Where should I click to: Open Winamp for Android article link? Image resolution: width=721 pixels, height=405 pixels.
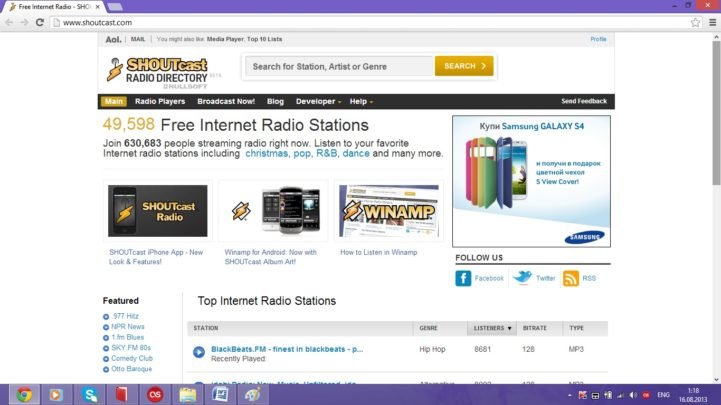[x=270, y=257]
